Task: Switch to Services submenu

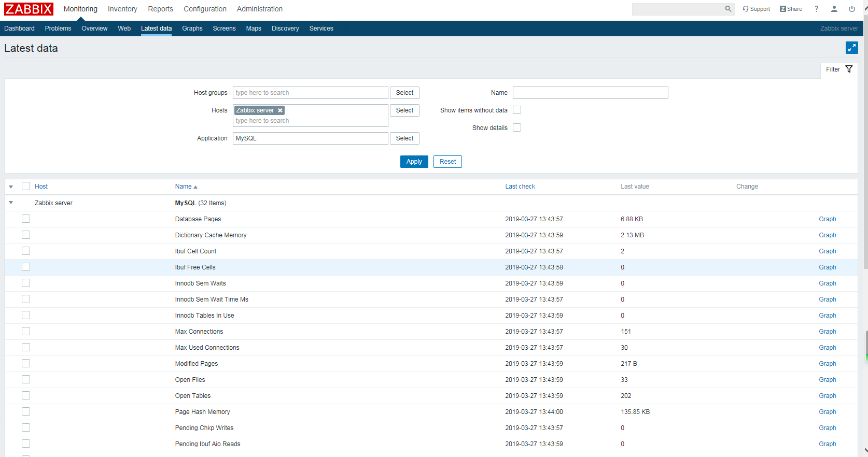Action: pyautogui.click(x=321, y=28)
